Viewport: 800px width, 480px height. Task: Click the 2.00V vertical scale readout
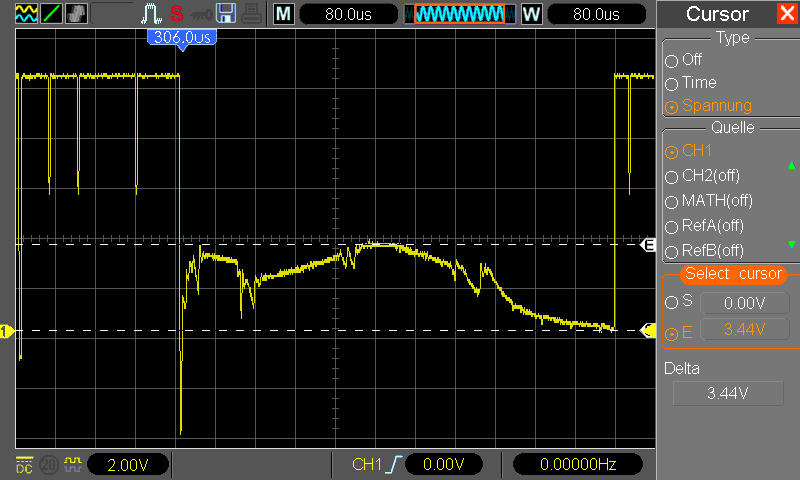(x=128, y=465)
